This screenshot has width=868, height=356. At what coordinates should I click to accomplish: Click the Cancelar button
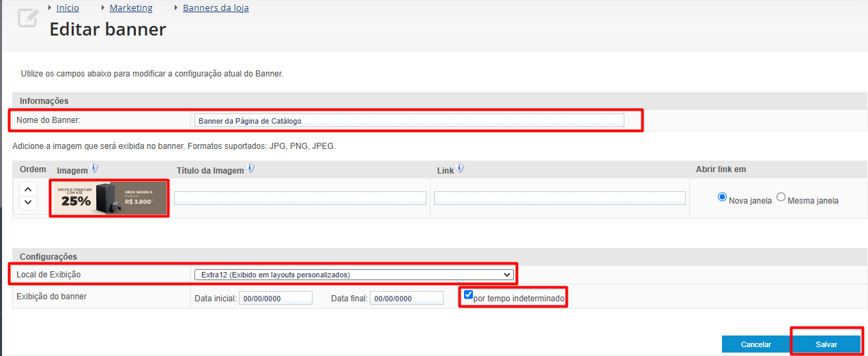point(755,344)
